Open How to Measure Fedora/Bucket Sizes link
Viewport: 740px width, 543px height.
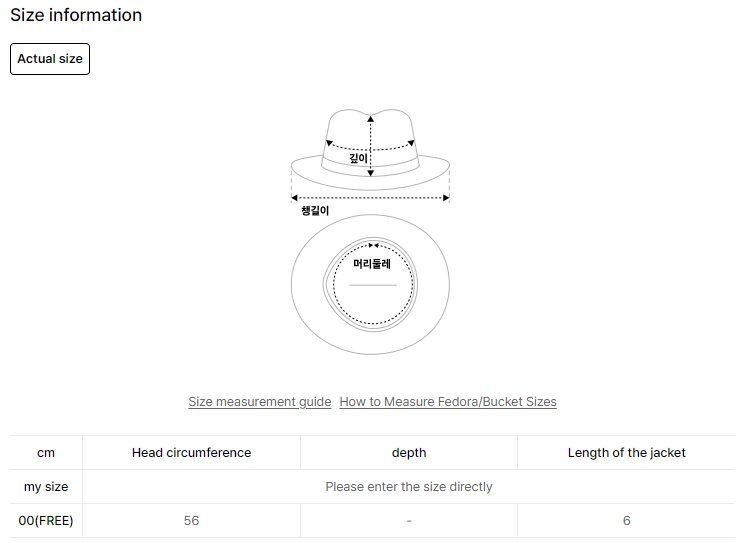(448, 402)
